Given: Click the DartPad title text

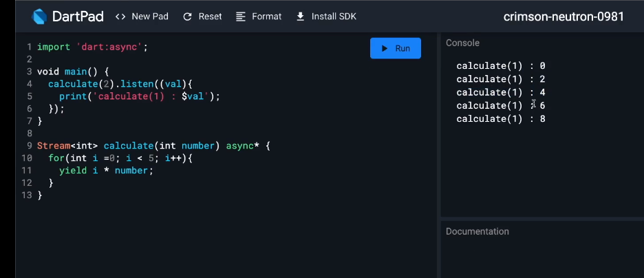Looking at the screenshot, I should coord(78,17).
